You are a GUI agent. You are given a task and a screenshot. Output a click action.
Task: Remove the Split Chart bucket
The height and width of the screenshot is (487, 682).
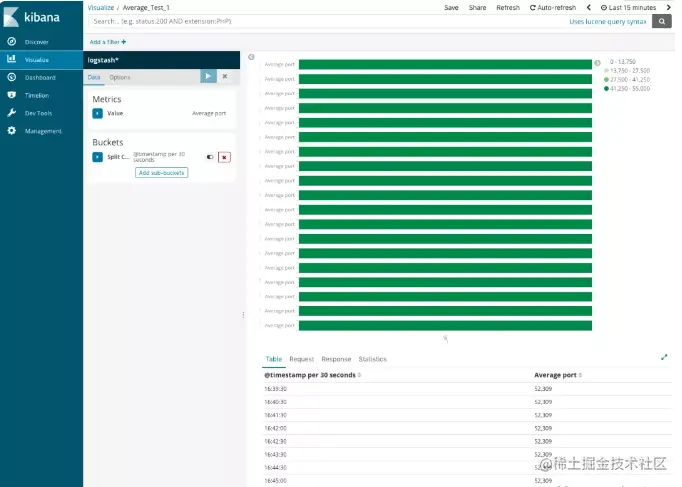[x=224, y=157]
